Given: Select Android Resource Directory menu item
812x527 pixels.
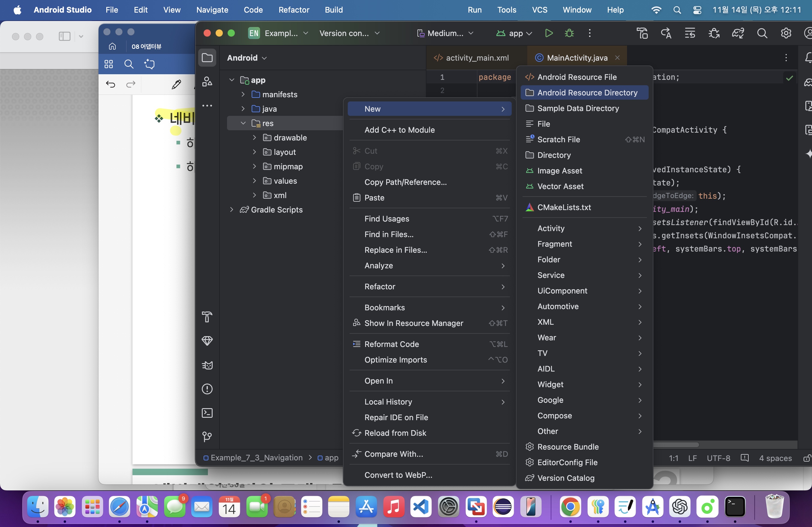Looking at the screenshot, I should 587,93.
